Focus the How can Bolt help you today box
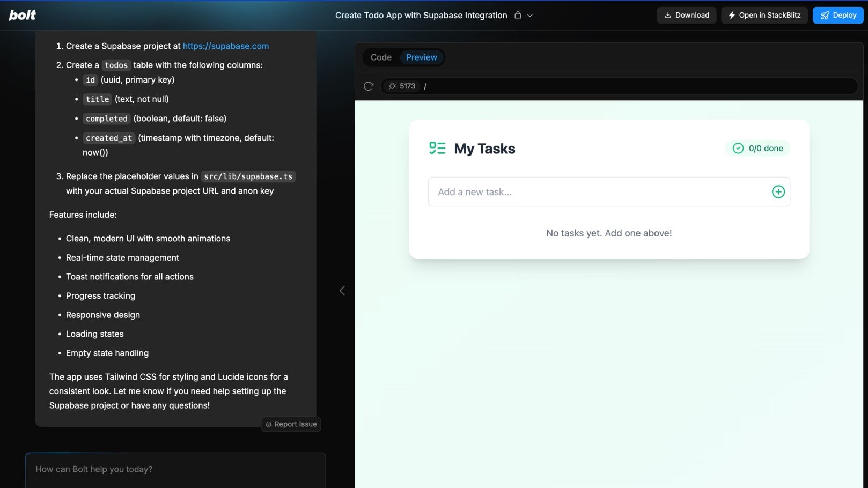The width and height of the screenshot is (868, 488). point(175,469)
